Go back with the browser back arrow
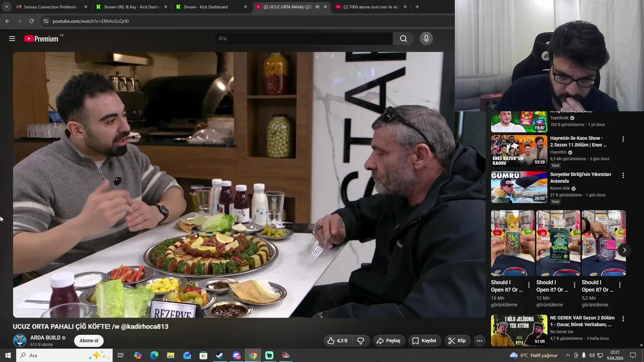644x362 pixels. [x=7, y=21]
